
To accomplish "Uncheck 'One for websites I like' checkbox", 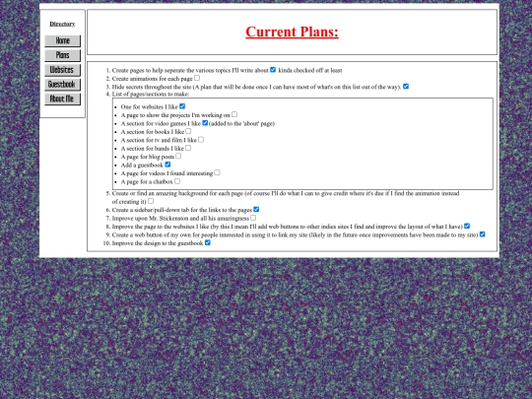I will pyautogui.click(x=182, y=106).
